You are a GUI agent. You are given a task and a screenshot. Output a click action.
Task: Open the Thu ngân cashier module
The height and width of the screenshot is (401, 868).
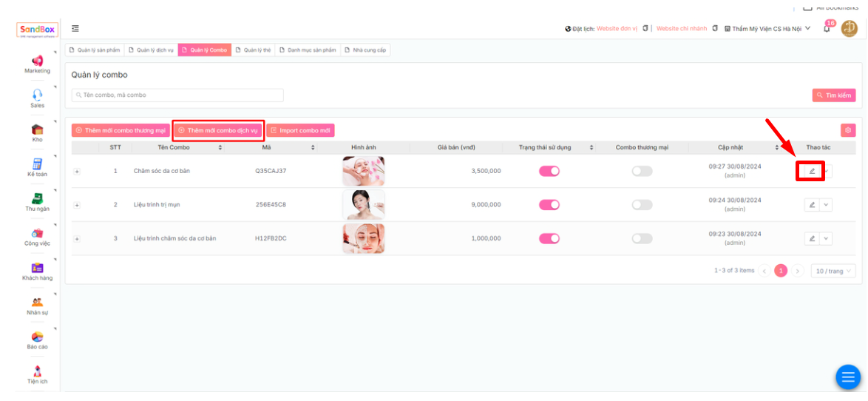pos(37,199)
